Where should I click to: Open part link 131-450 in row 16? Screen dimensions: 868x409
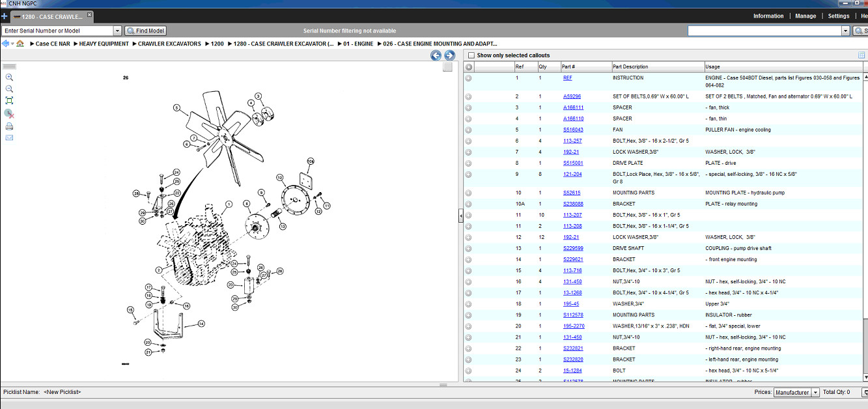pyautogui.click(x=572, y=281)
